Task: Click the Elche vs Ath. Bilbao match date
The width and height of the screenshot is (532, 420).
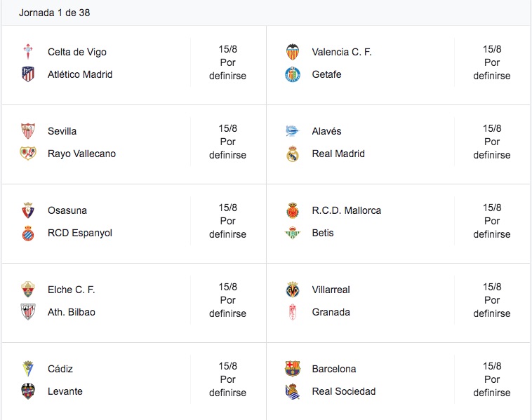Action: pyautogui.click(x=227, y=287)
